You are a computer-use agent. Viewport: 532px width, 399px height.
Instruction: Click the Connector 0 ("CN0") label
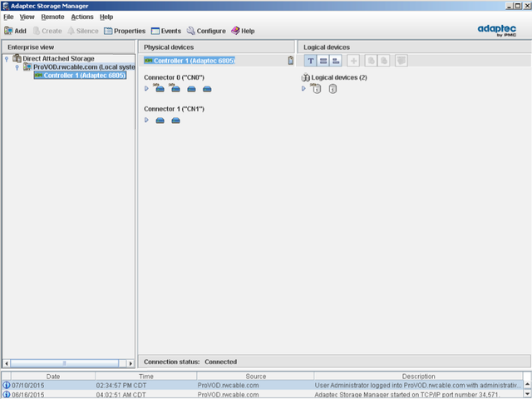pos(174,77)
